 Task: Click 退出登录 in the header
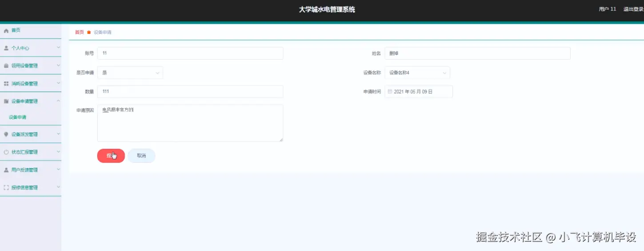[633, 9]
